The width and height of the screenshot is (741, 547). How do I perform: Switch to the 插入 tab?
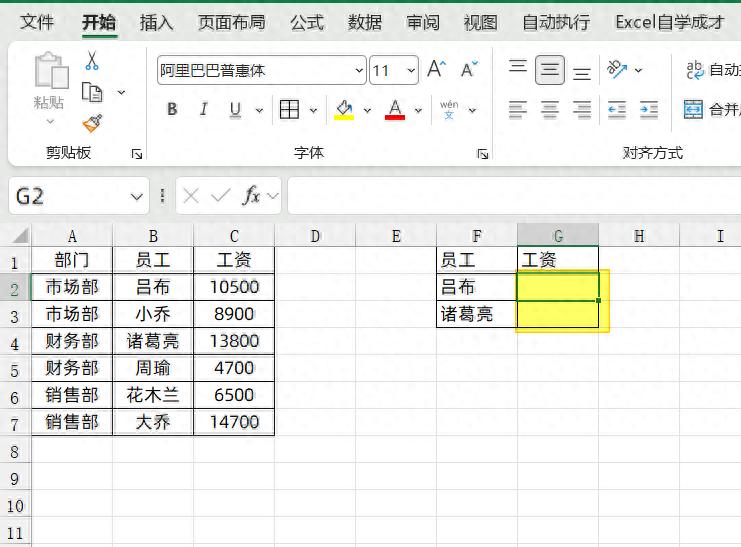pos(156,22)
